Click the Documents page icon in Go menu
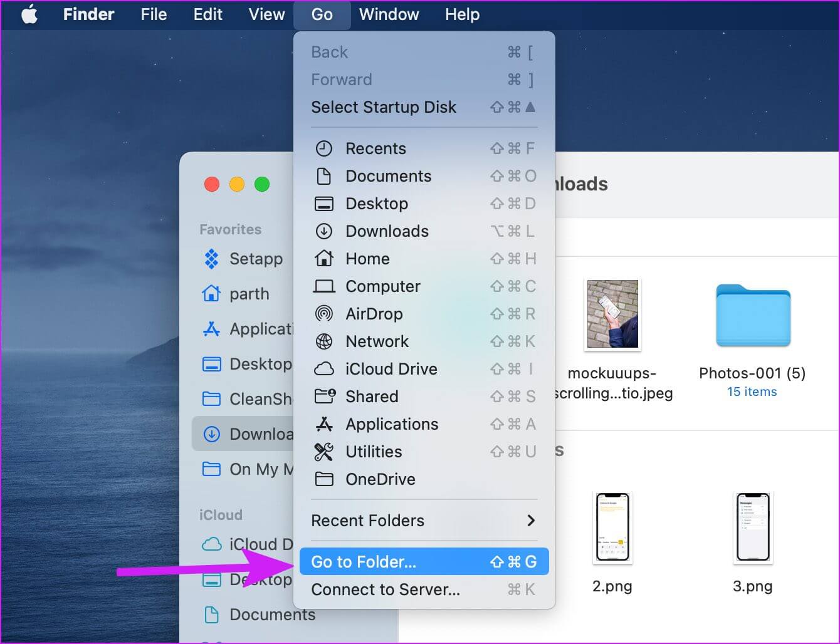 pyautogui.click(x=324, y=176)
